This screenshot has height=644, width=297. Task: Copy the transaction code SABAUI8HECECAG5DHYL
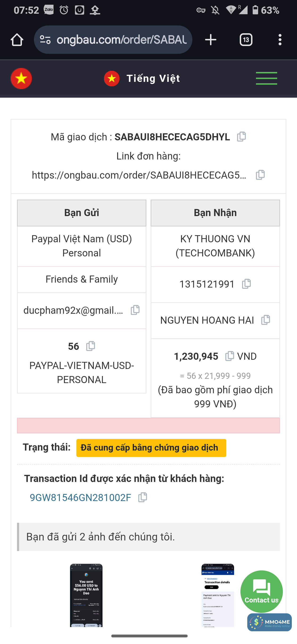click(241, 137)
